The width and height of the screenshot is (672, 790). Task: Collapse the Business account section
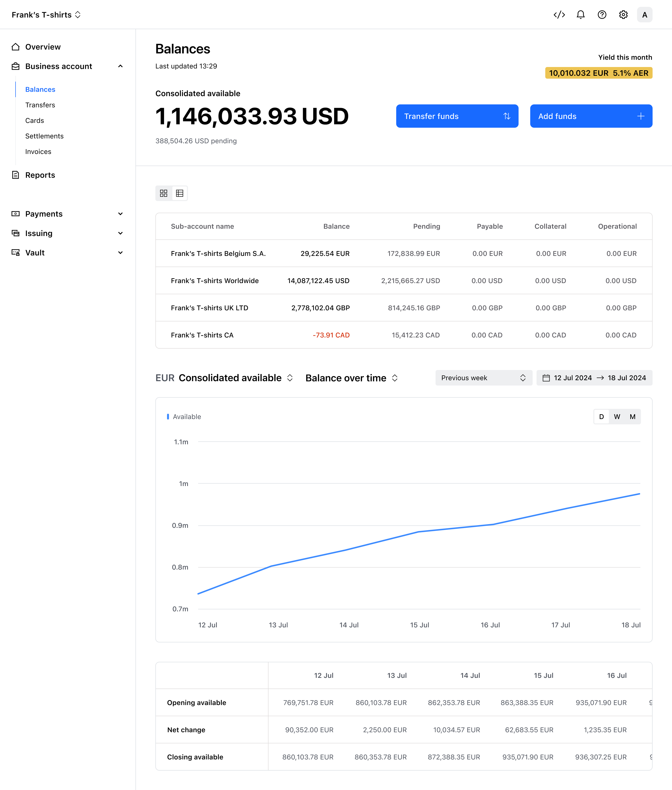(x=120, y=66)
